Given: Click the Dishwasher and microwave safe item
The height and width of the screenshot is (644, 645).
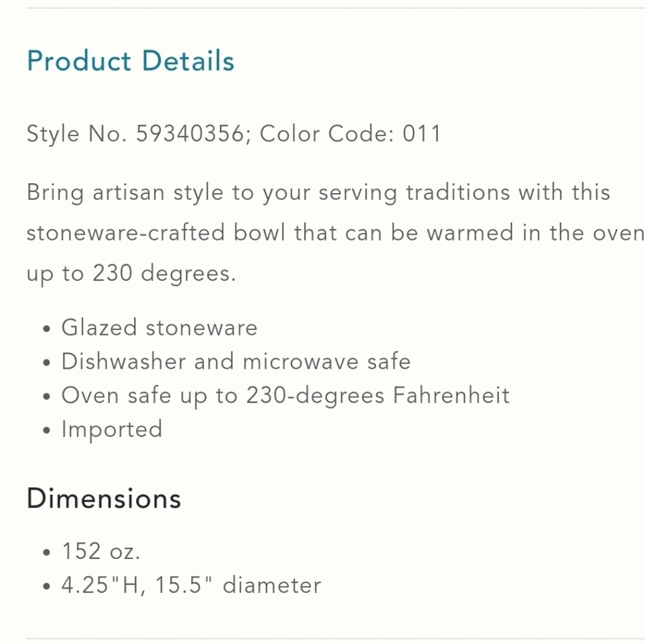Looking at the screenshot, I should click(x=236, y=362).
